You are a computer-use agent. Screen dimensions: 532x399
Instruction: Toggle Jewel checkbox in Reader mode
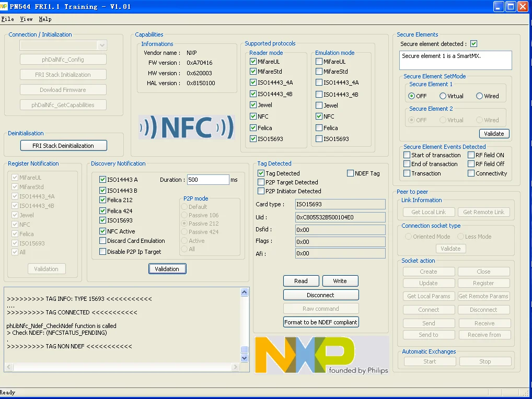click(x=253, y=105)
